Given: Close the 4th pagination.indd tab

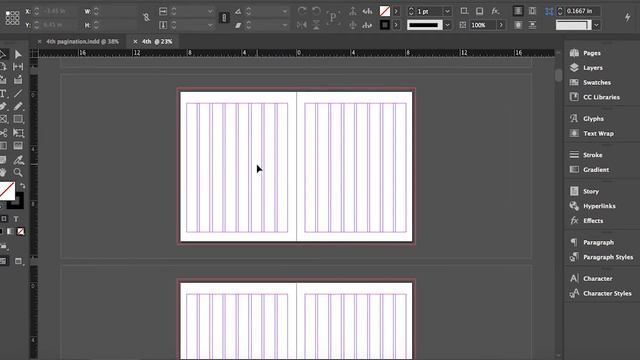Looking at the screenshot, I should 39,41.
